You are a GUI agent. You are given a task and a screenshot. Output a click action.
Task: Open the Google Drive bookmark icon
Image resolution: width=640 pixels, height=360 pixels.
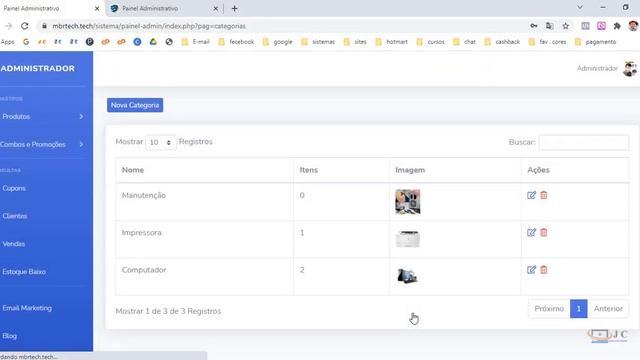[153, 42]
